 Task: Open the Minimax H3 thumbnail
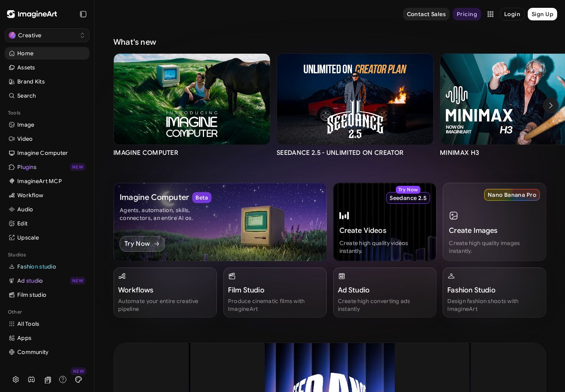[503, 99]
